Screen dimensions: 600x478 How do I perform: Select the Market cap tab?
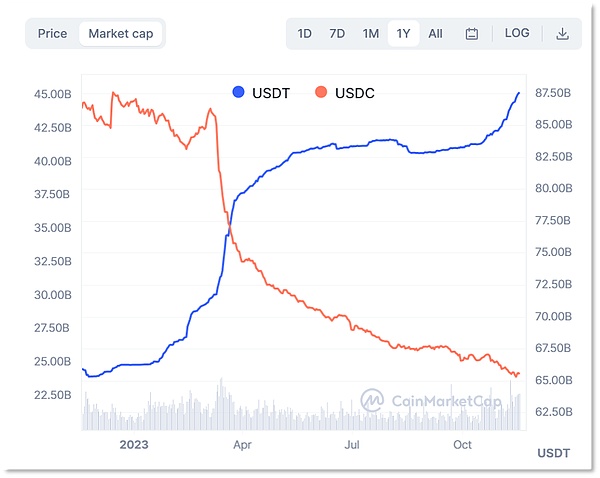[x=121, y=33]
